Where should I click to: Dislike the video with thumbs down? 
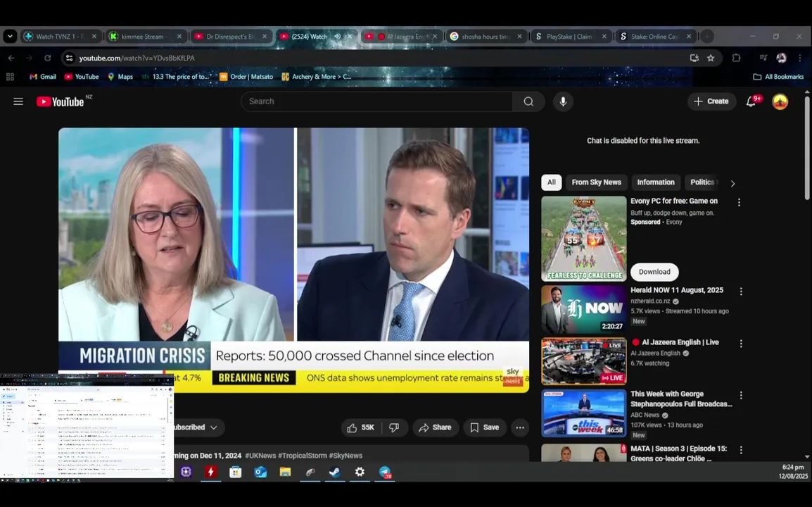394,427
